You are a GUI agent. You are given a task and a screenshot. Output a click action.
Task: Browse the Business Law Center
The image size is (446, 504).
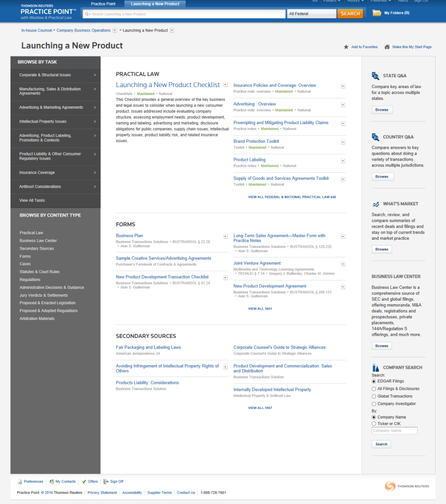coord(382,346)
